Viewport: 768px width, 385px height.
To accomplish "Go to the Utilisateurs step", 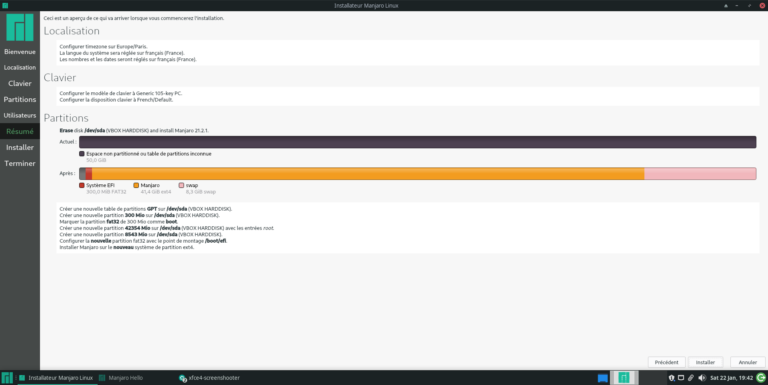I will pos(20,115).
